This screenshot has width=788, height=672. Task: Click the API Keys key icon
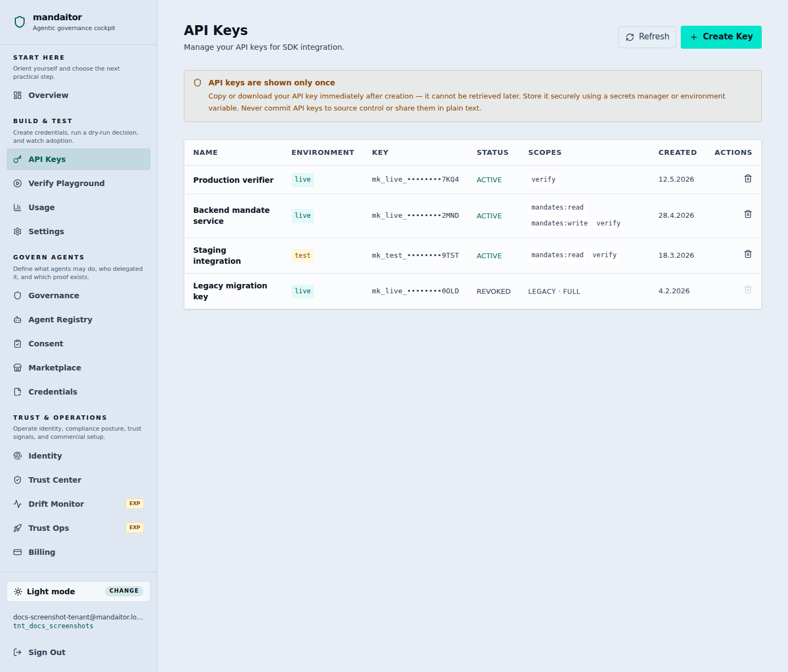(x=18, y=159)
